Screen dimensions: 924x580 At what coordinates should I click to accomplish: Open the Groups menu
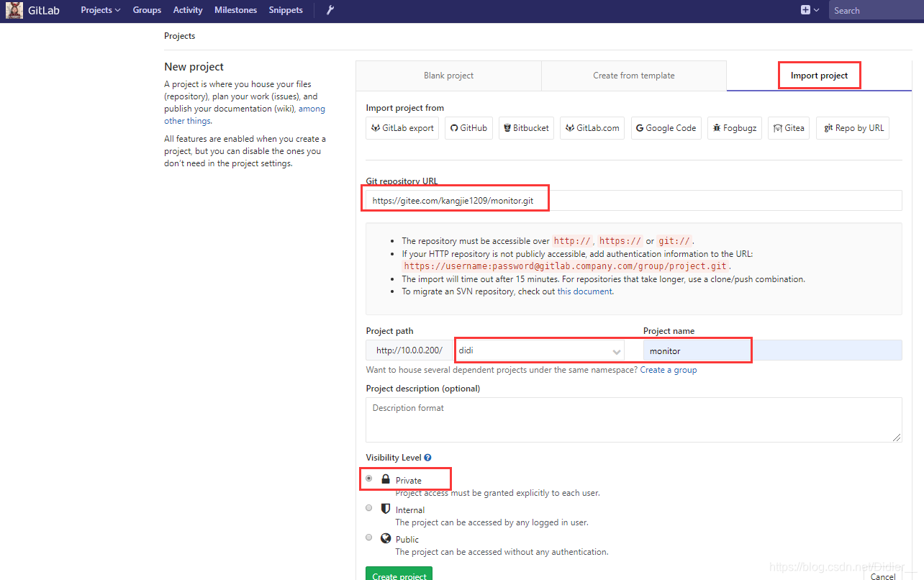tap(147, 10)
